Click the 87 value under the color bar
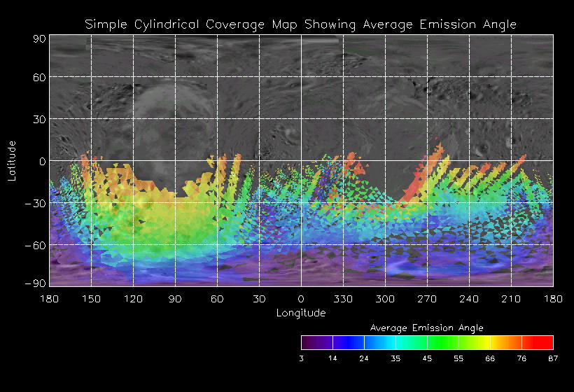The width and height of the screenshot is (574, 392). (553, 358)
